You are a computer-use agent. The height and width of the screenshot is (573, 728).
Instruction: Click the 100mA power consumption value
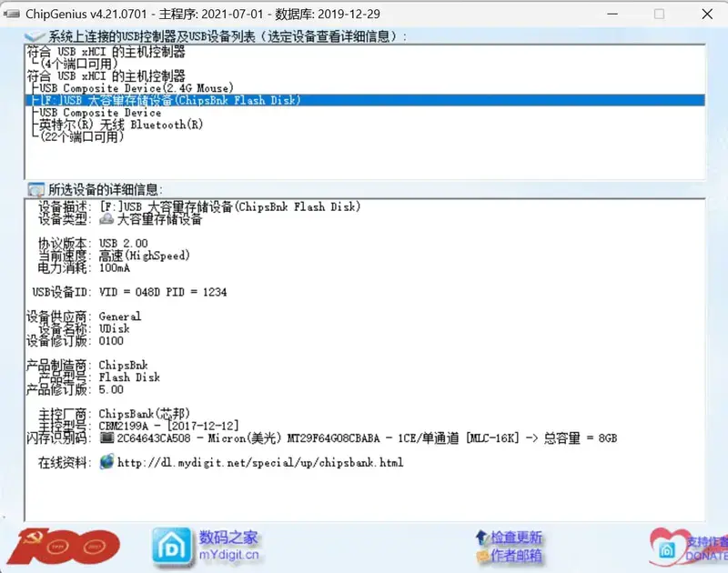tap(115, 267)
